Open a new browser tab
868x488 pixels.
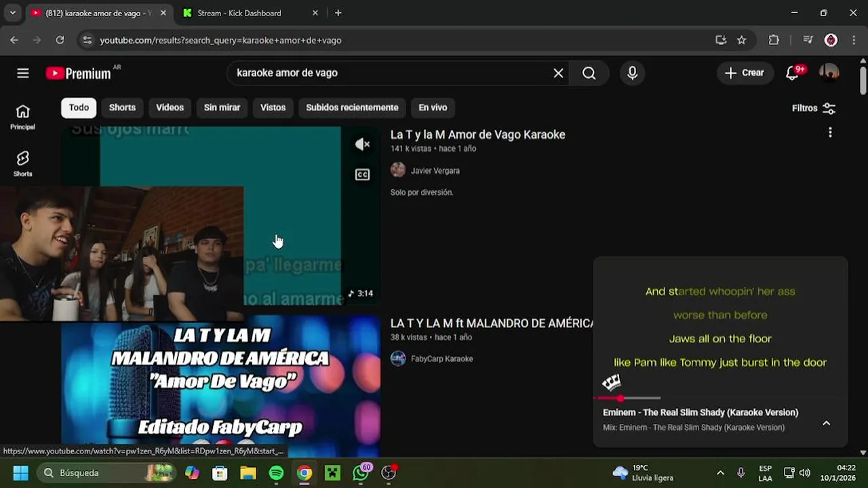[338, 13]
